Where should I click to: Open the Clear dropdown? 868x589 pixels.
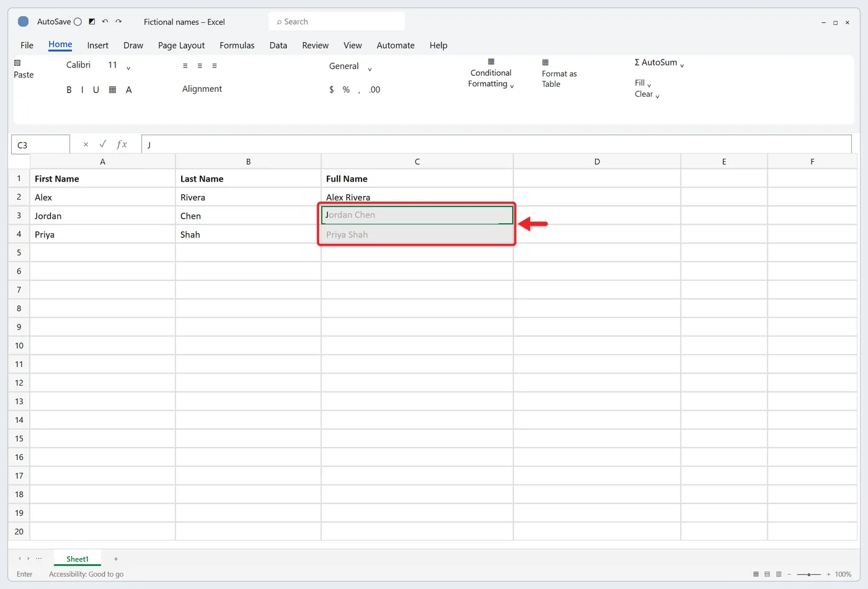(647, 94)
